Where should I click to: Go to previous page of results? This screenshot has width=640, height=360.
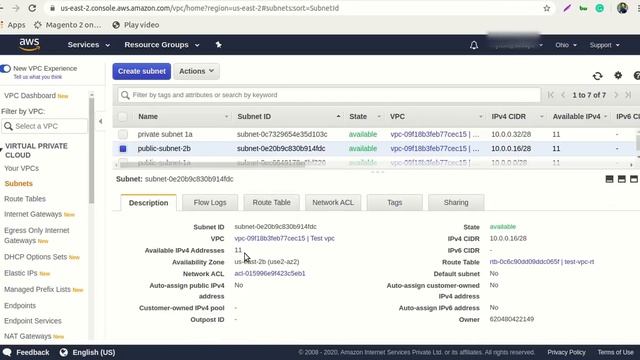click(563, 95)
